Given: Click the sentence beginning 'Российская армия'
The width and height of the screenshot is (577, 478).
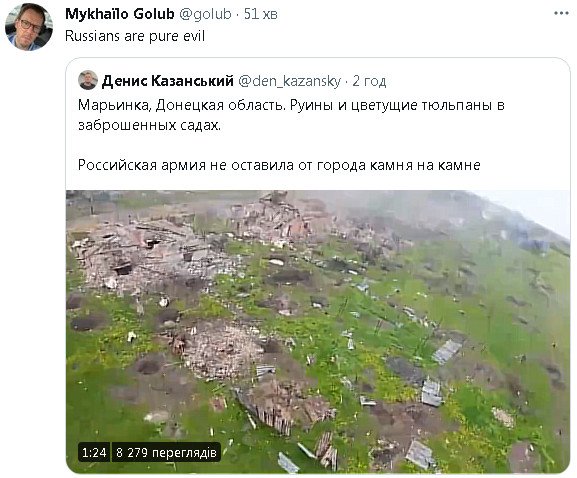Looking at the screenshot, I should coord(279,165).
